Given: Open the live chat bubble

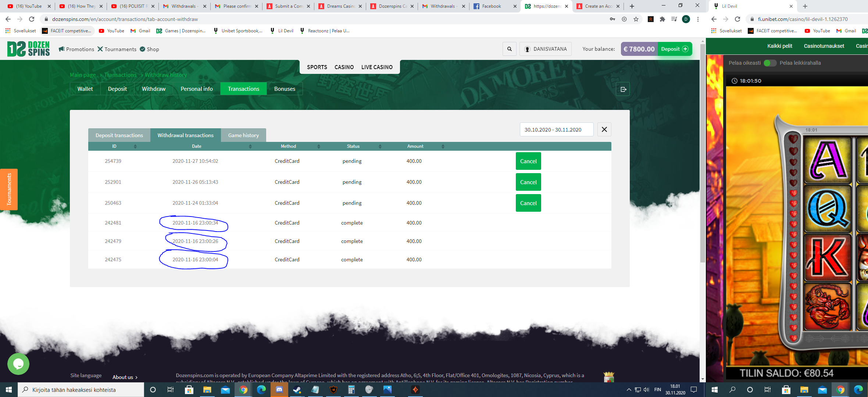Looking at the screenshot, I should 18,364.
